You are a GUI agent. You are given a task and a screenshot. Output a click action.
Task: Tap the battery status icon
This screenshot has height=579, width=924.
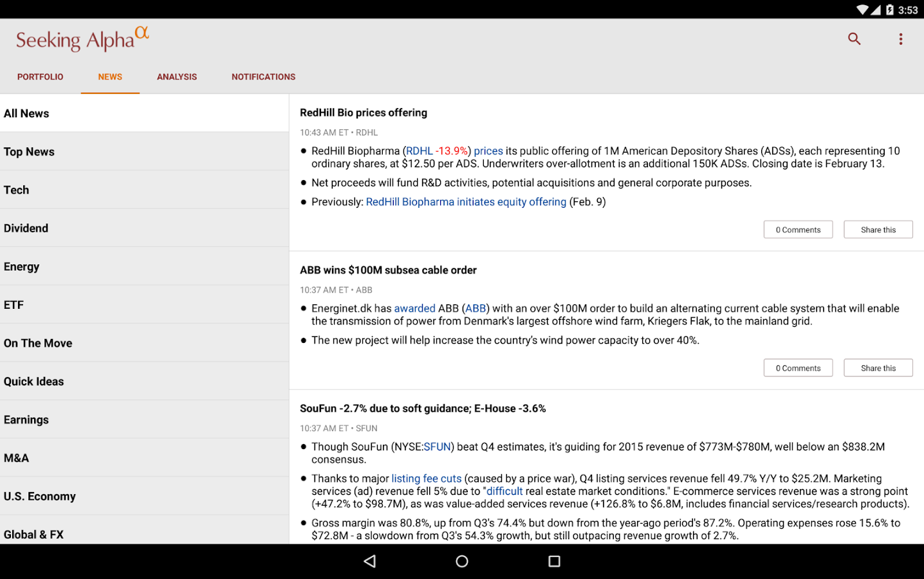tap(890, 10)
